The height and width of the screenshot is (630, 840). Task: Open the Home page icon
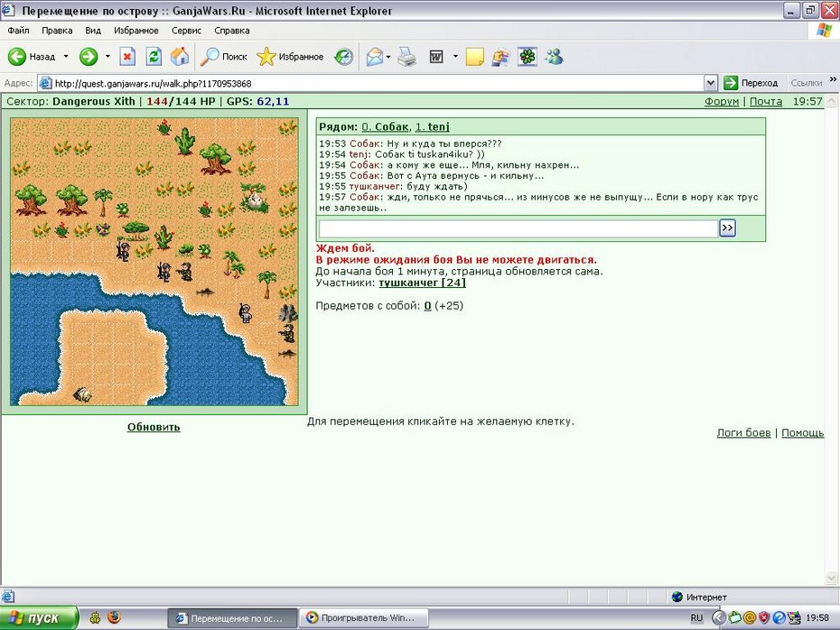click(180, 56)
